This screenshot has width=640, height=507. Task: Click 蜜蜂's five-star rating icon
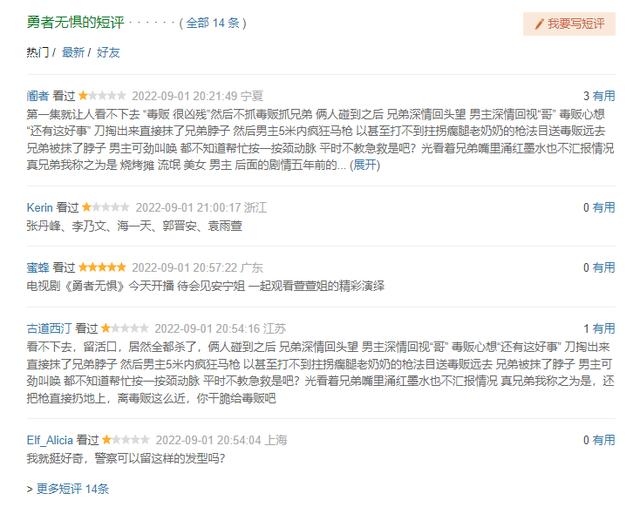click(102, 267)
